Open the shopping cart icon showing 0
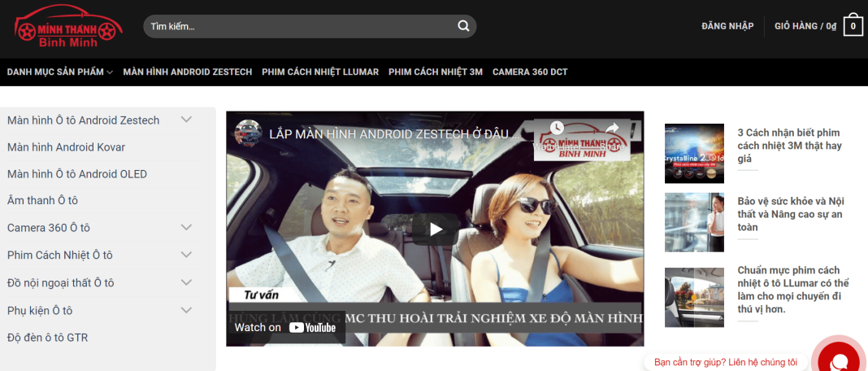The height and width of the screenshot is (371, 868). 853,26
